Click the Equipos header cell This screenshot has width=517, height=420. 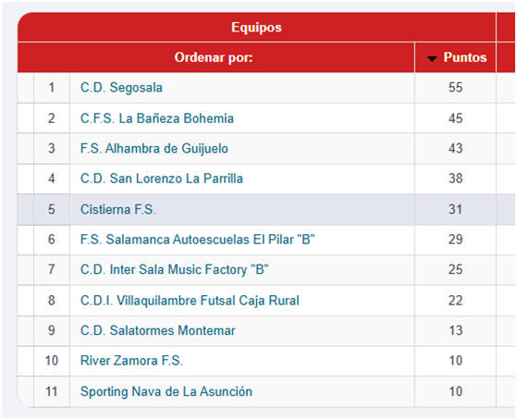(256, 28)
